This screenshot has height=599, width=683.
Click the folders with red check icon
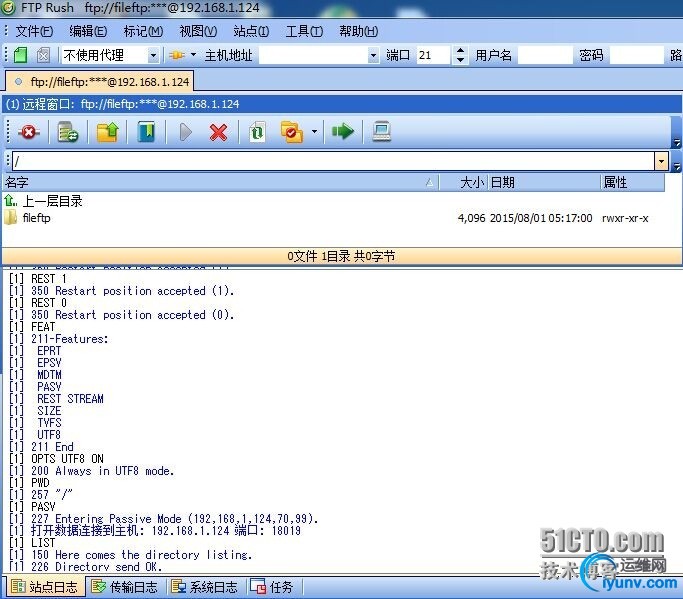click(x=291, y=132)
